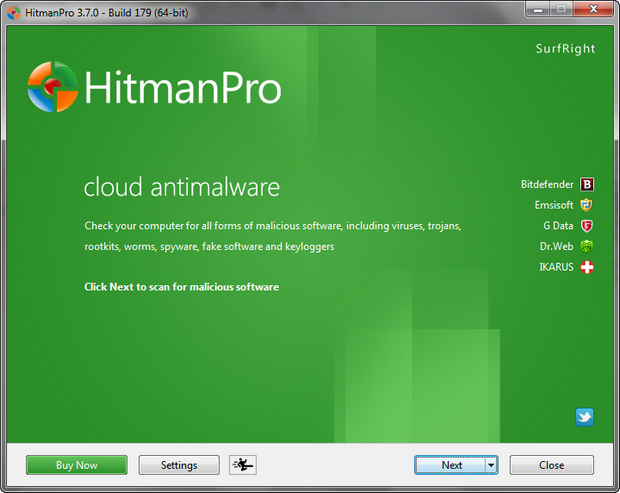Image resolution: width=620 pixels, height=493 pixels.
Task: Close the window with the title bar X
Action: pyautogui.click(x=593, y=9)
